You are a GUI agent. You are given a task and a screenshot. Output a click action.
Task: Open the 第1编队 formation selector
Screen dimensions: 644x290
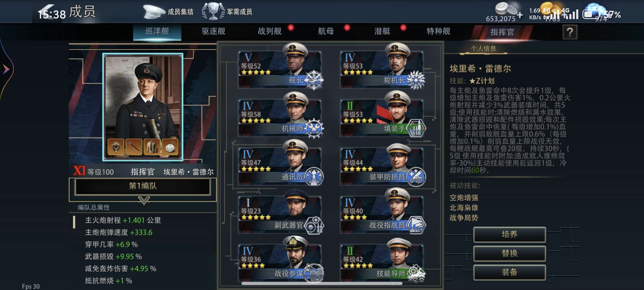[142, 186]
